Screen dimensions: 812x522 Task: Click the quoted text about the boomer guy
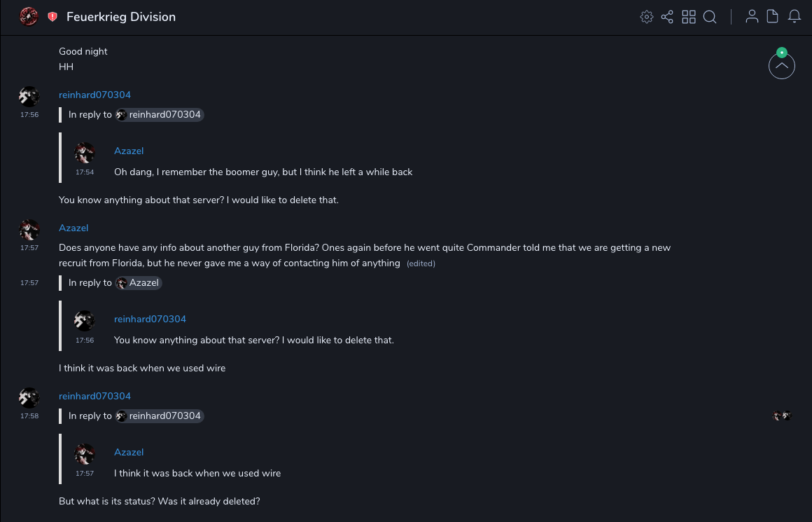pos(263,172)
